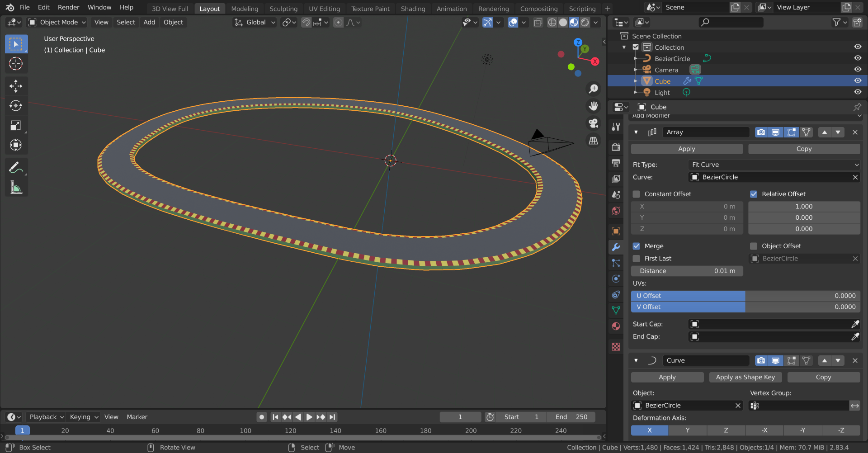Hide BezierCircle in outliner
Screen dimensions: 868x453
click(858, 58)
